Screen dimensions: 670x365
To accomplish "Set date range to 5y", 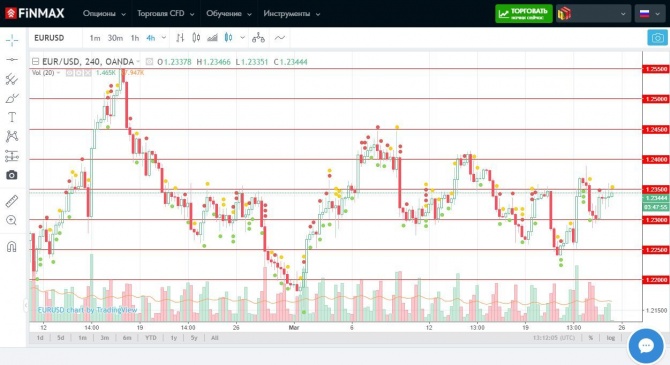I will [194, 338].
